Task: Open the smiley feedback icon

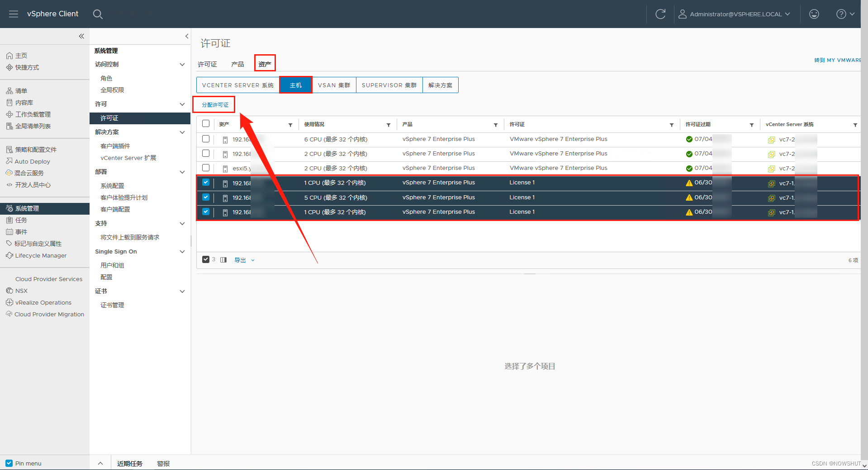Action: click(x=814, y=14)
